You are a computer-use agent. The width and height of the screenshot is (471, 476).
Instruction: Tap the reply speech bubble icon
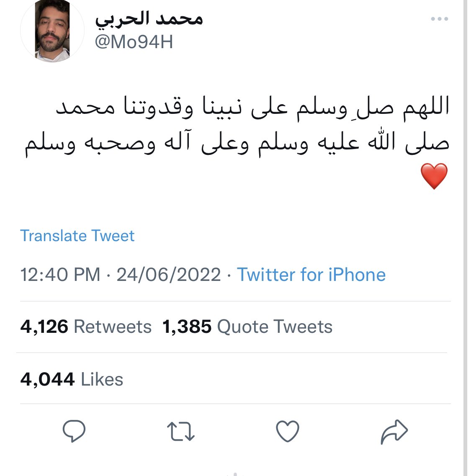[x=74, y=431]
